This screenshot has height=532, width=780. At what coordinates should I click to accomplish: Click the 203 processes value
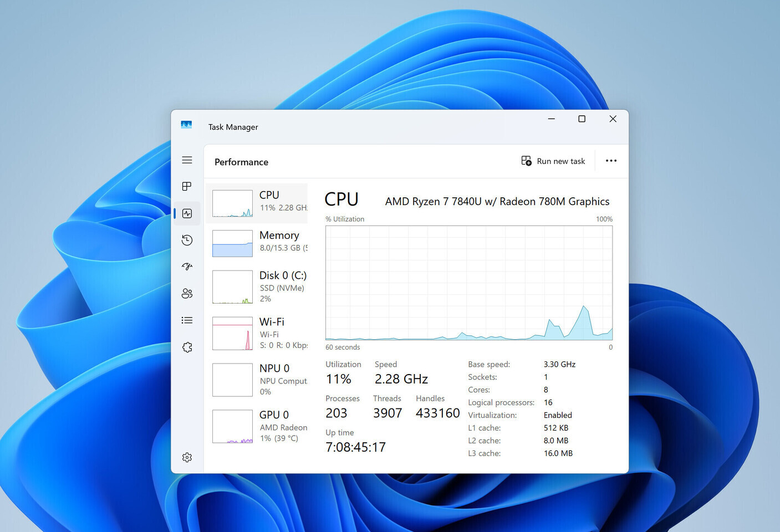coord(336,413)
